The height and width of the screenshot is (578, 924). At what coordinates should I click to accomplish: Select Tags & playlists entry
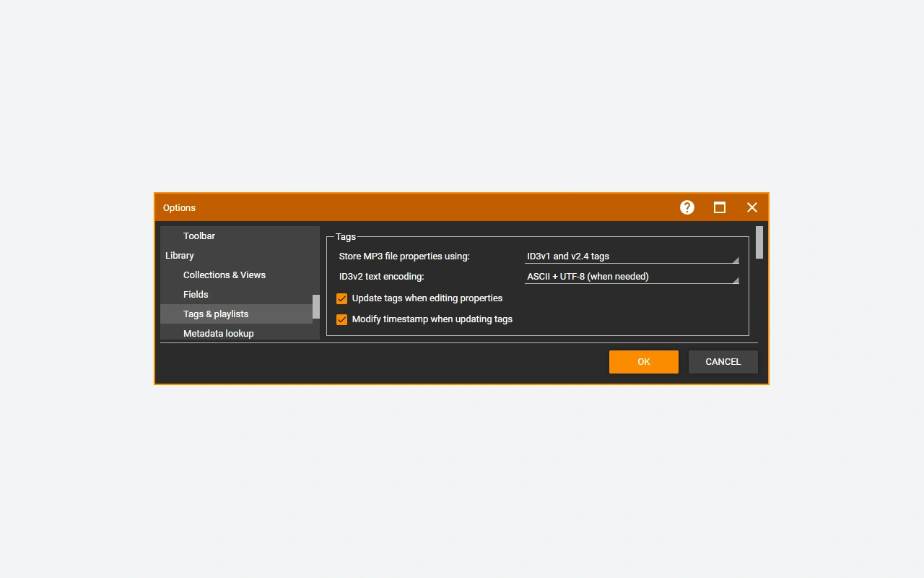point(236,314)
